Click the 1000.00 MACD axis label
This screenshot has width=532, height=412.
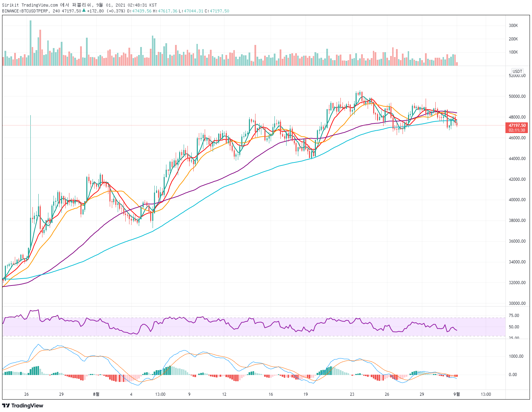[516, 356]
